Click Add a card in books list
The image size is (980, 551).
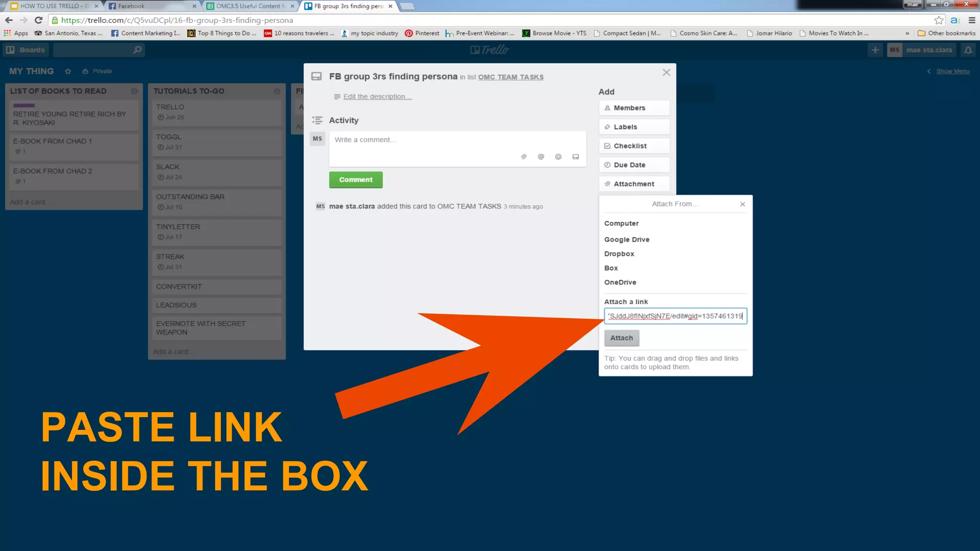pyautogui.click(x=31, y=202)
